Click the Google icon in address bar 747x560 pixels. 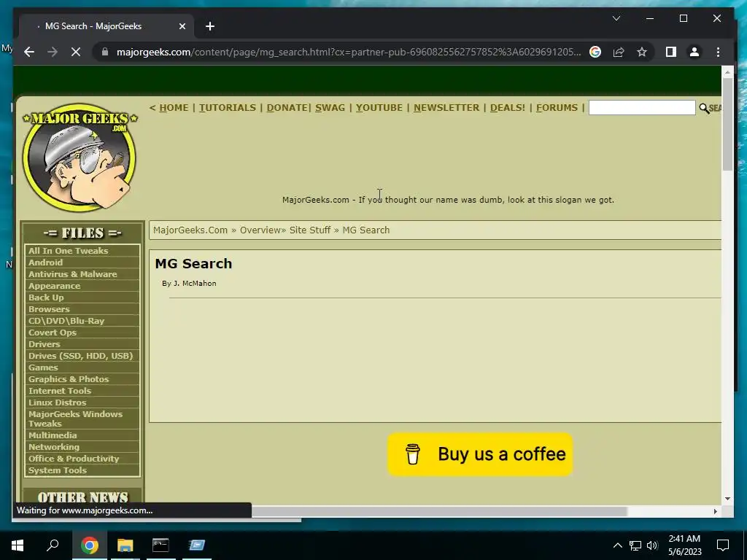tap(595, 52)
